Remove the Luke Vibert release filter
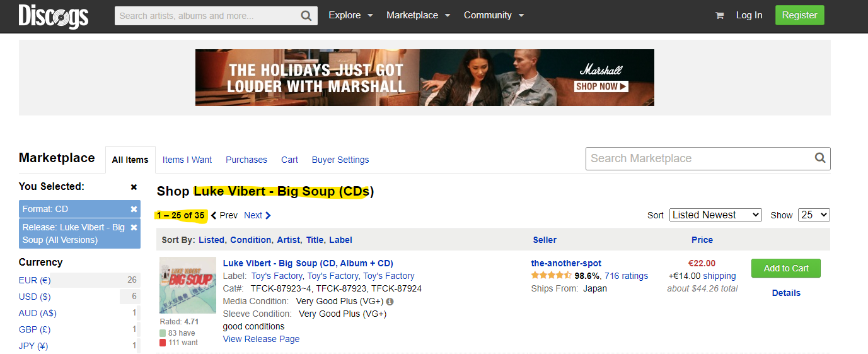868x354 pixels. (134, 227)
